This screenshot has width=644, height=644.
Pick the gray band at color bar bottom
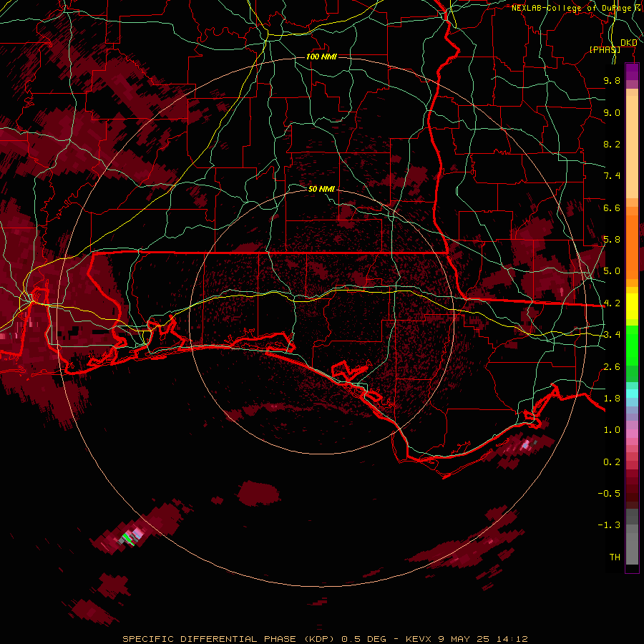point(632,538)
